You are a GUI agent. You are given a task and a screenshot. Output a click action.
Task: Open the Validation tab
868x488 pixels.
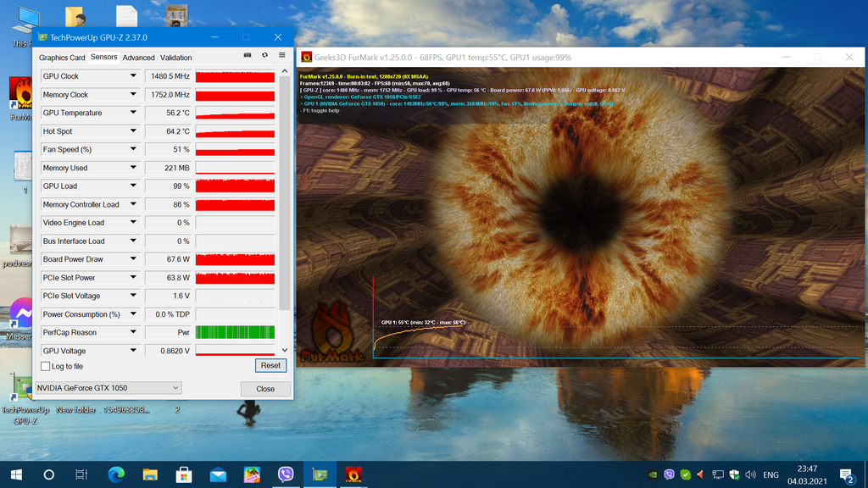[176, 58]
